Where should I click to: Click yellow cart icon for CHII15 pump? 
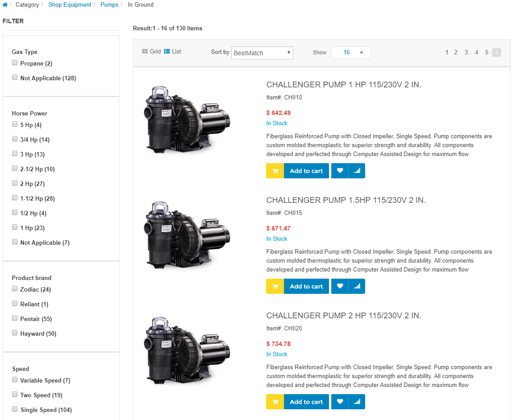tap(275, 286)
